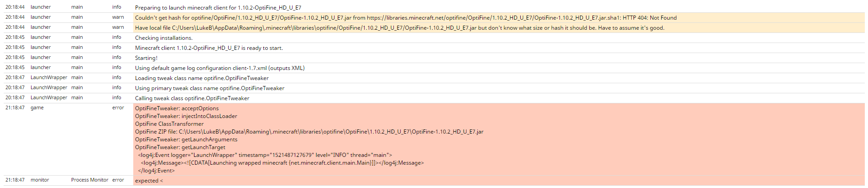Select the 'Using primary tweak class name' message
The image size is (868, 188).
(x=209, y=88)
